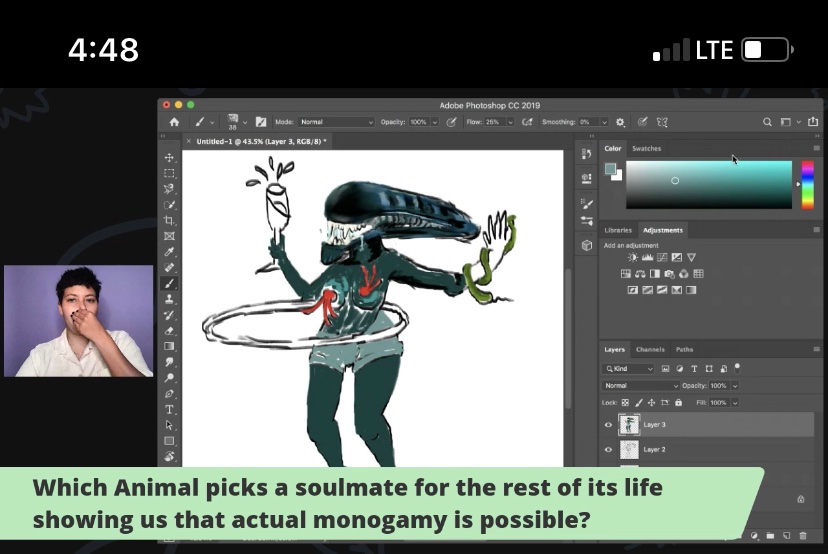The height and width of the screenshot is (554, 828).
Task: Switch to the Libraries tab
Action: (618, 230)
